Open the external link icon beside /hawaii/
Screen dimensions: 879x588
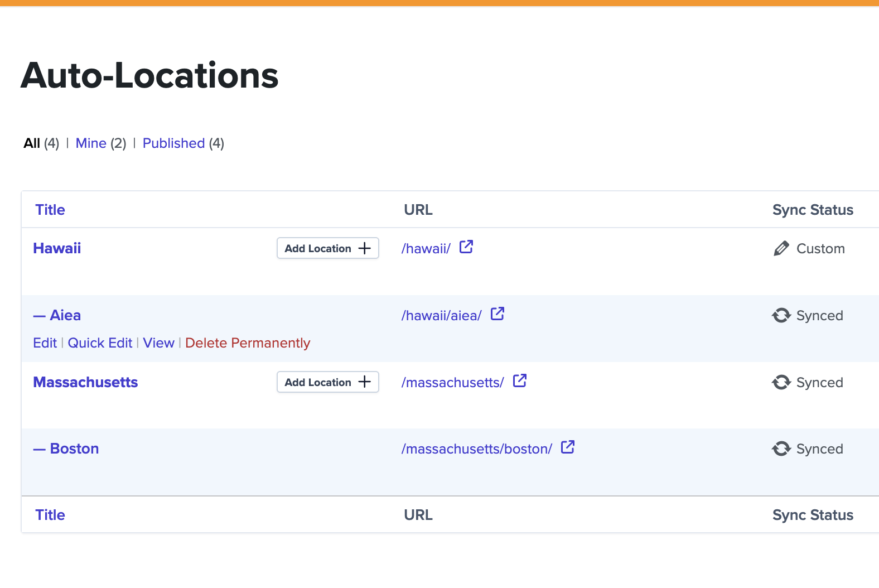466,247
